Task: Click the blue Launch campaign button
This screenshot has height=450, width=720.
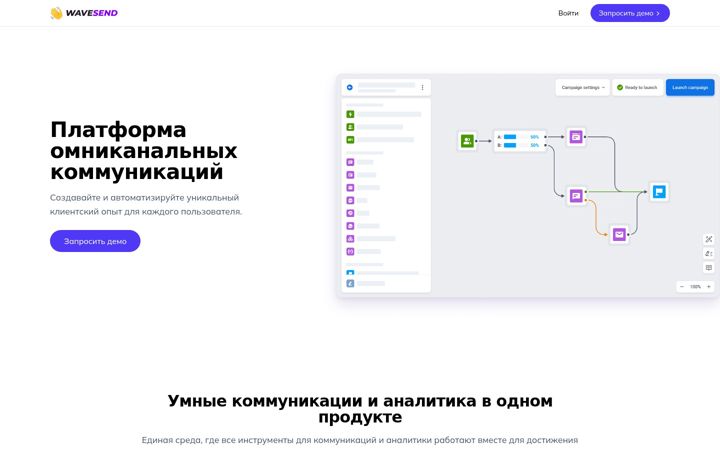Action: click(690, 87)
